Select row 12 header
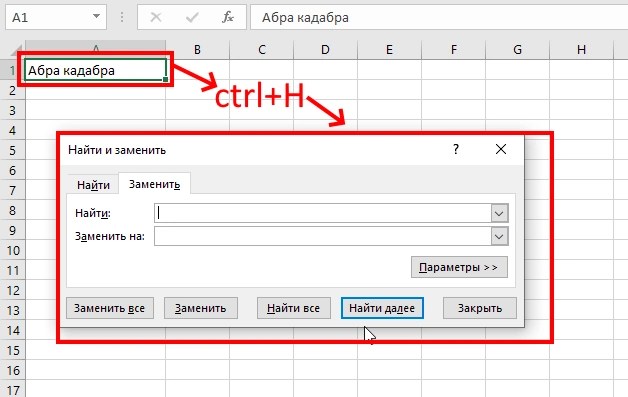 pos(12,291)
